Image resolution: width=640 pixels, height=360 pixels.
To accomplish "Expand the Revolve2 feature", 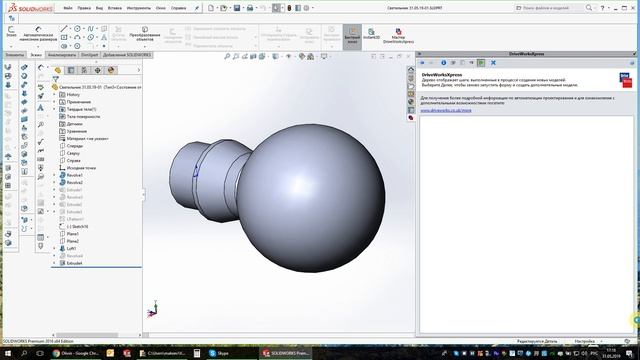I will point(54,183).
